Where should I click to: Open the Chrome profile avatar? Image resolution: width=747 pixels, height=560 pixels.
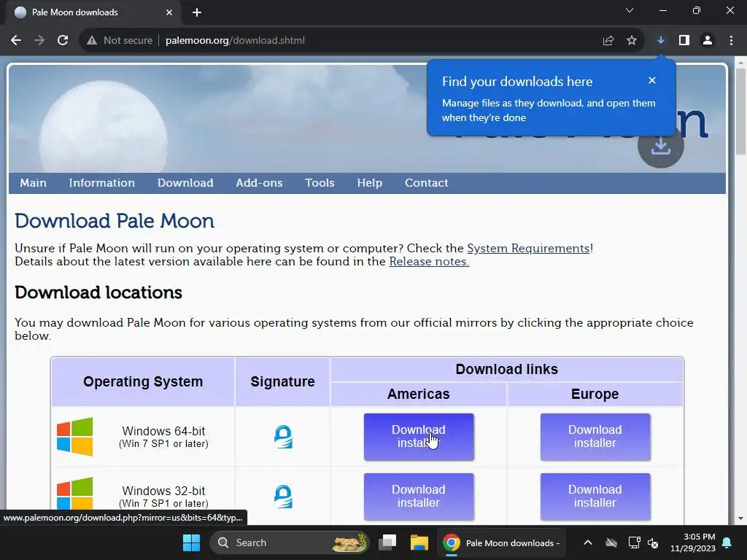tap(708, 41)
